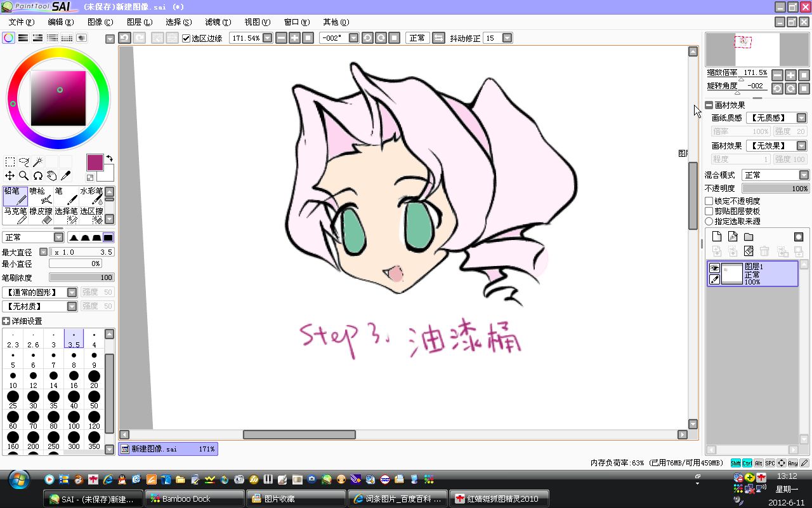Select the rectangular selection tool

click(10, 162)
